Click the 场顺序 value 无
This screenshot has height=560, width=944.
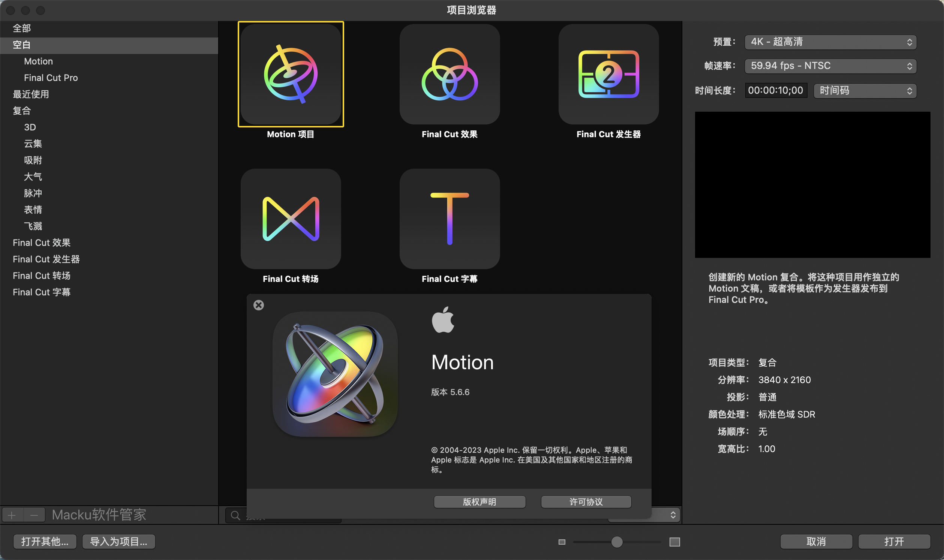coord(763,432)
